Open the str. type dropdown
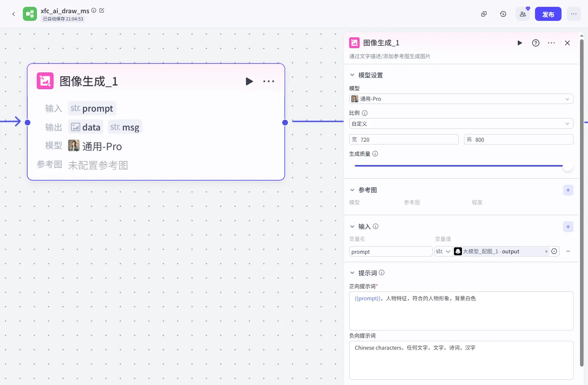The image size is (588, 385). tap(443, 251)
